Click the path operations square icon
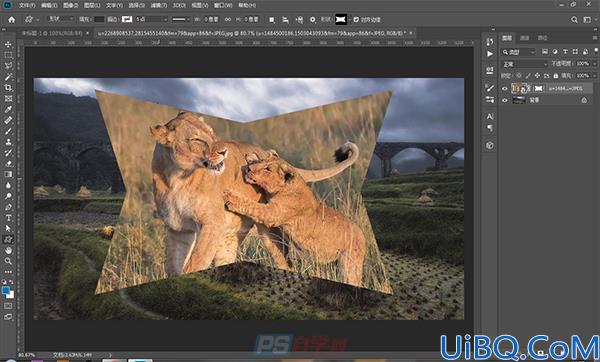 click(x=272, y=20)
